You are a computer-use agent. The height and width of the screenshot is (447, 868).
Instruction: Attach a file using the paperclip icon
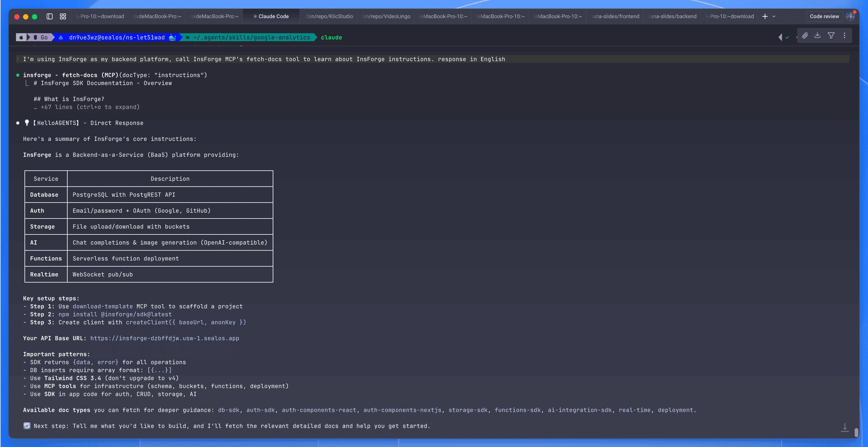tap(805, 35)
